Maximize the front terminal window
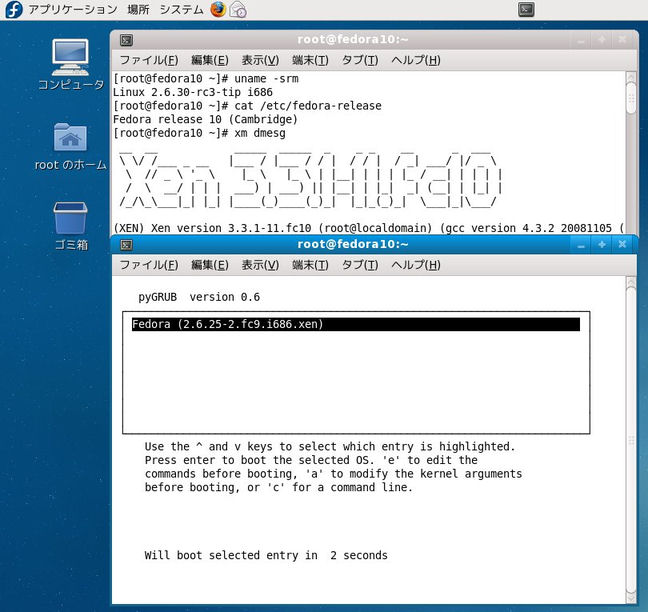The width and height of the screenshot is (648, 612). (602, 245)
